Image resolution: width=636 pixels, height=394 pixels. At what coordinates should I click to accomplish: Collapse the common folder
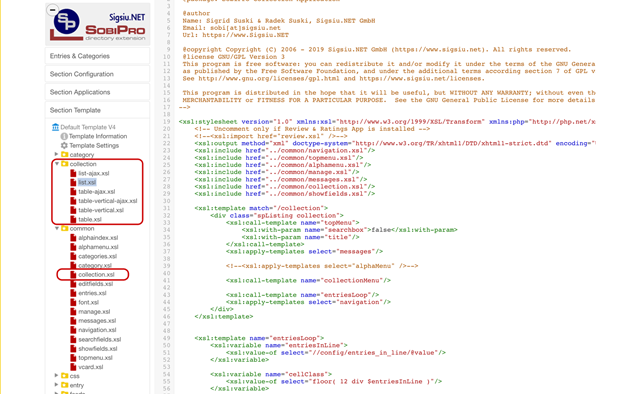[57, 228]
